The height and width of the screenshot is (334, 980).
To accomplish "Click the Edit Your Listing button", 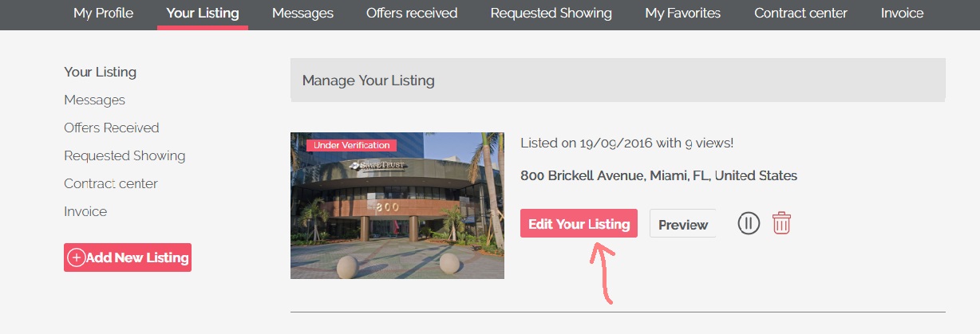I will tap(579, 224).
